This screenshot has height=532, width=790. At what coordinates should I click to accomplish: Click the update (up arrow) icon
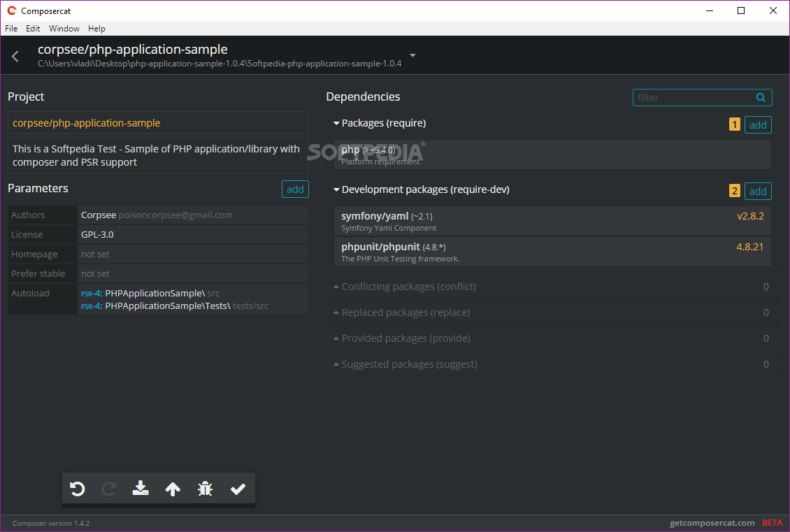tap(173, 489)
